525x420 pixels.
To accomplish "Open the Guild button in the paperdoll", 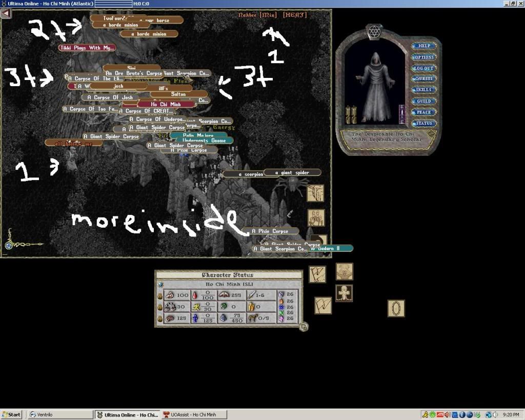I will 424,101.
